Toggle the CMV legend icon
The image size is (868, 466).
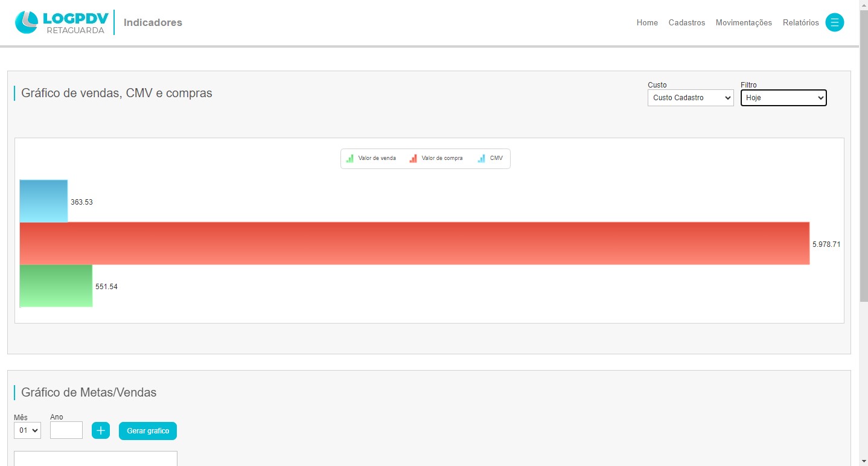[x=482, y=159]
